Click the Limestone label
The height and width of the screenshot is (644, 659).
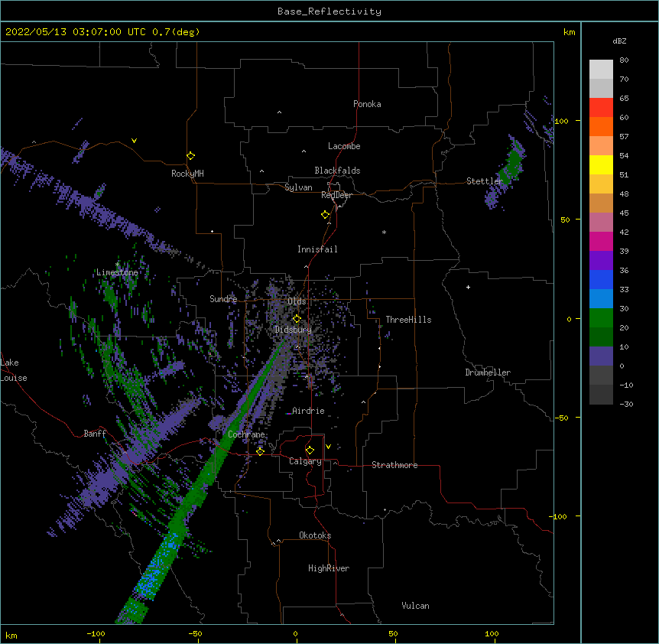[x=117, y=272]
